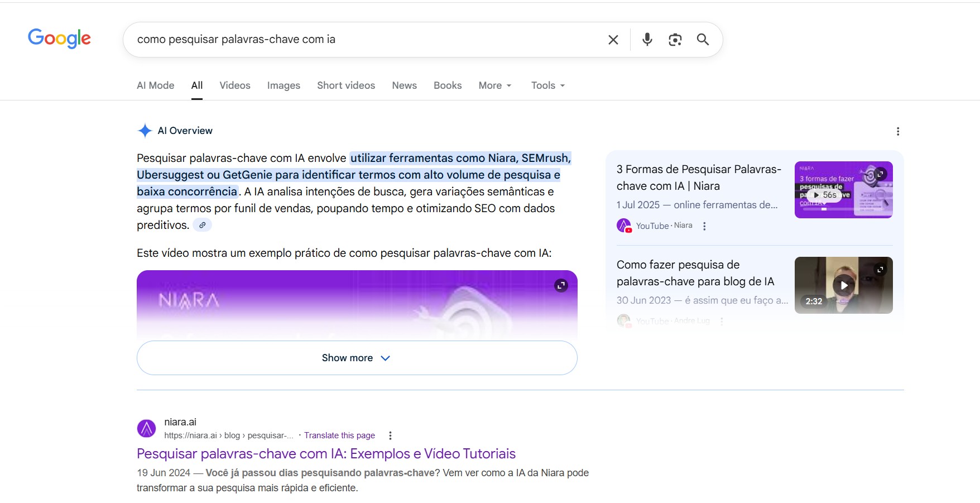The height and width of the screenshot is (503, 980).
Task: Start voice search with microphone icon
Action: [x=647, y=40]
